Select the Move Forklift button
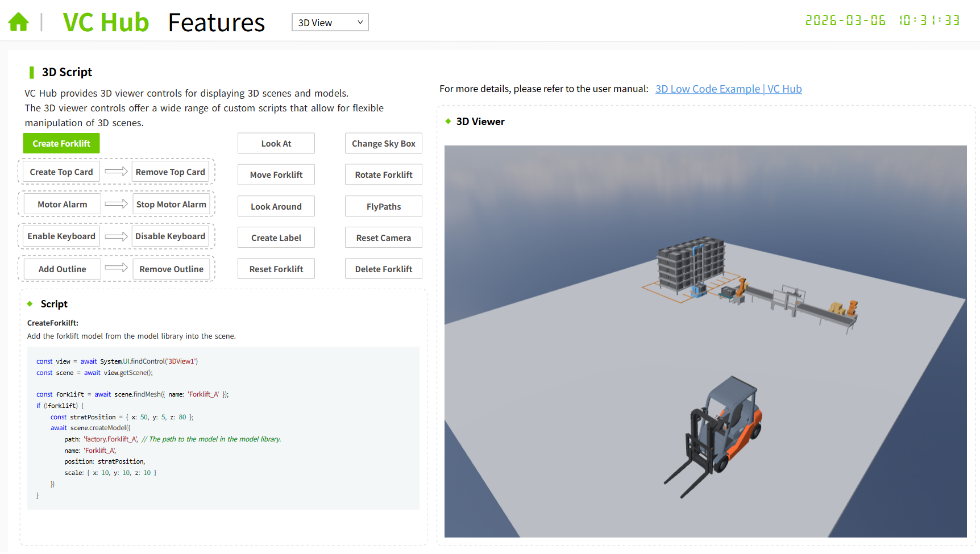 tap(276, 175)
